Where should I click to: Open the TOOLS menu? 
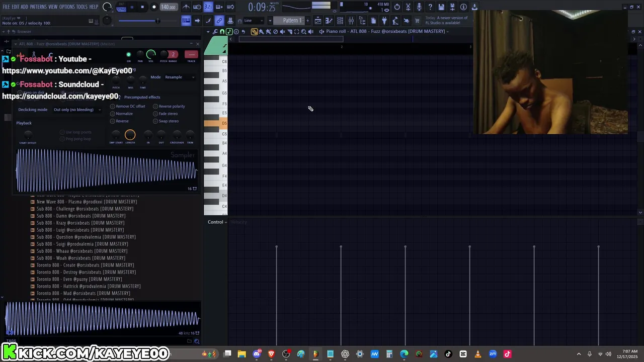(x=82, y=7)
